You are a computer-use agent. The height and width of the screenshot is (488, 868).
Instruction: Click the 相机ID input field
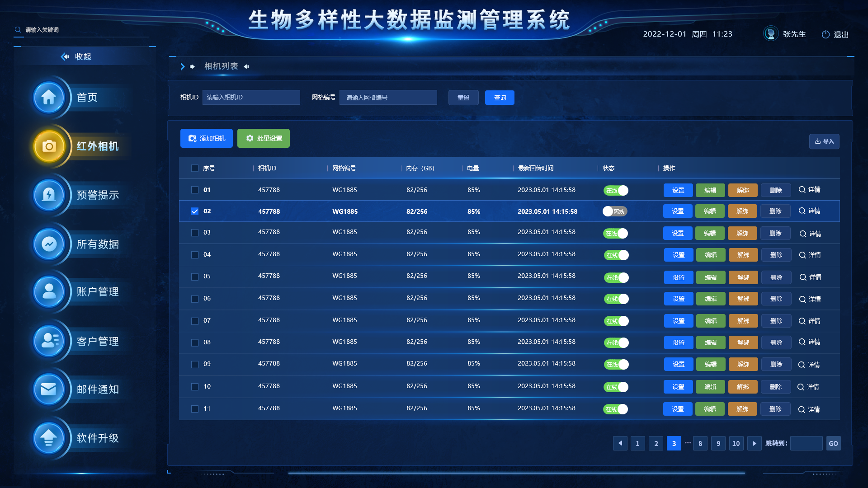pos(251,97)
